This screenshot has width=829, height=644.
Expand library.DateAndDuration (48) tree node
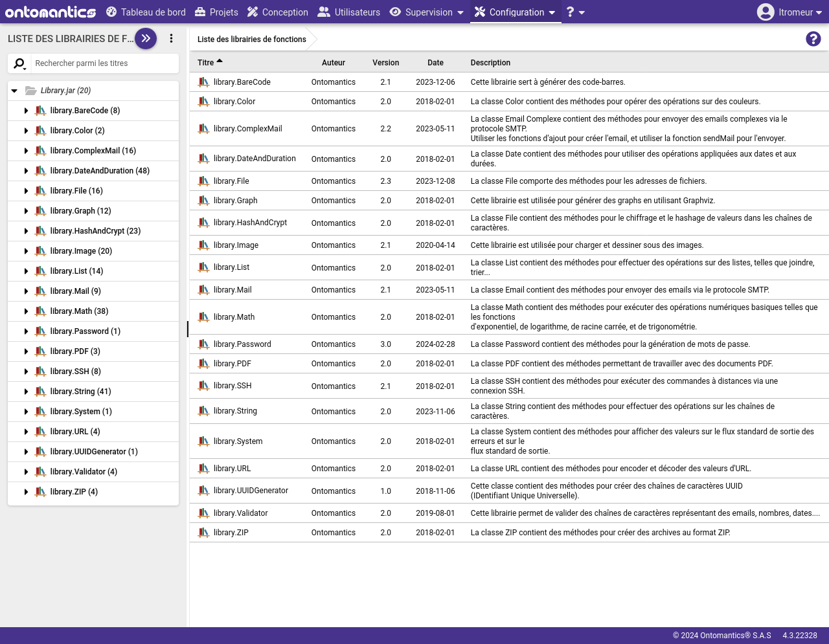click(26, 171)
